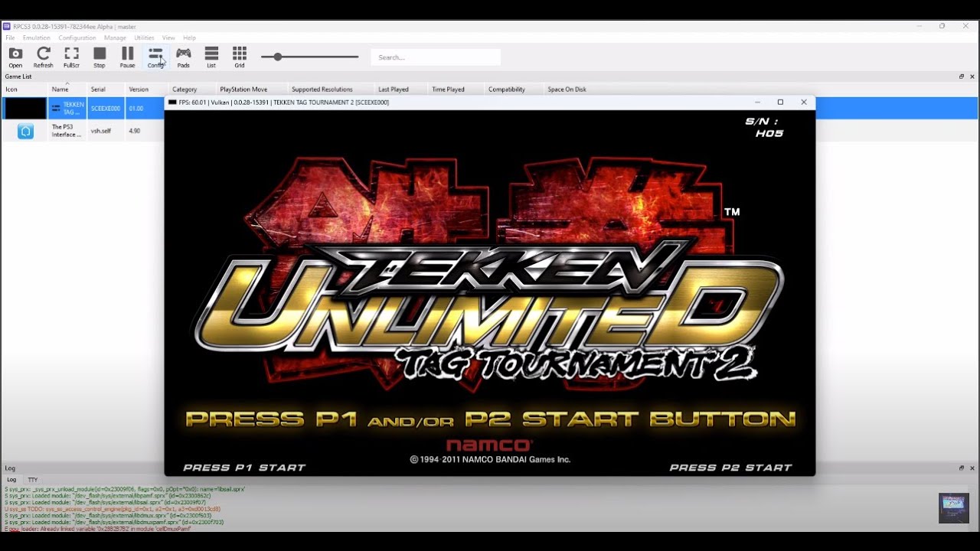Click the video thumbnail in the log corner

pyautogui.click(x=954, y=508)
